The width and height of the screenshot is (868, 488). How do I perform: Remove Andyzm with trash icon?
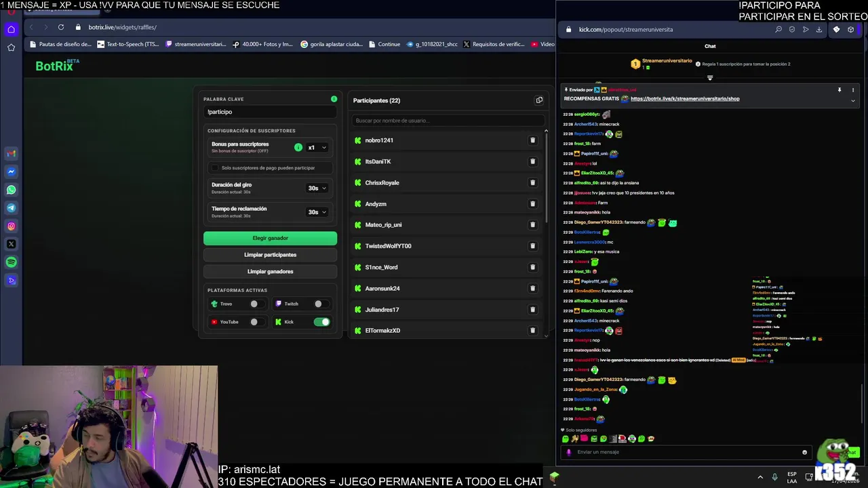532,203
